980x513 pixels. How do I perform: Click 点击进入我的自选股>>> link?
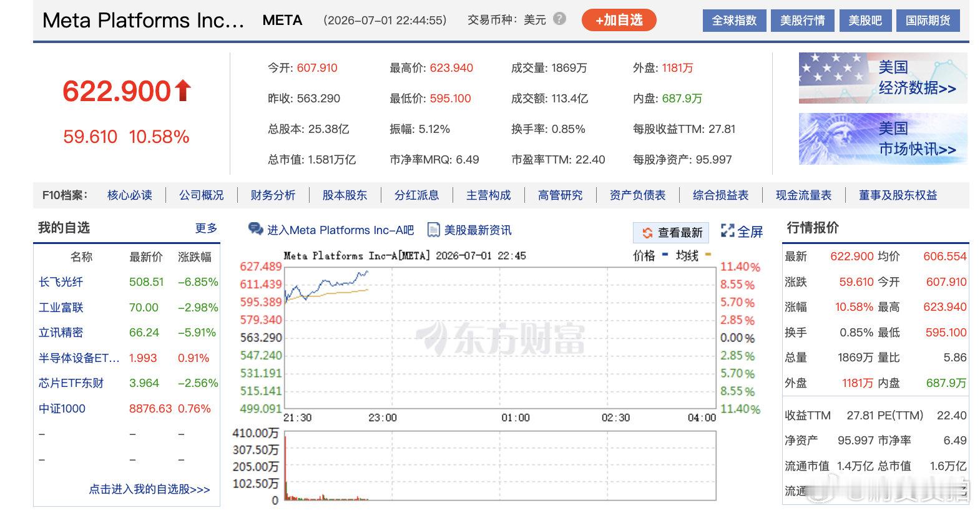(x=149, y=489)
